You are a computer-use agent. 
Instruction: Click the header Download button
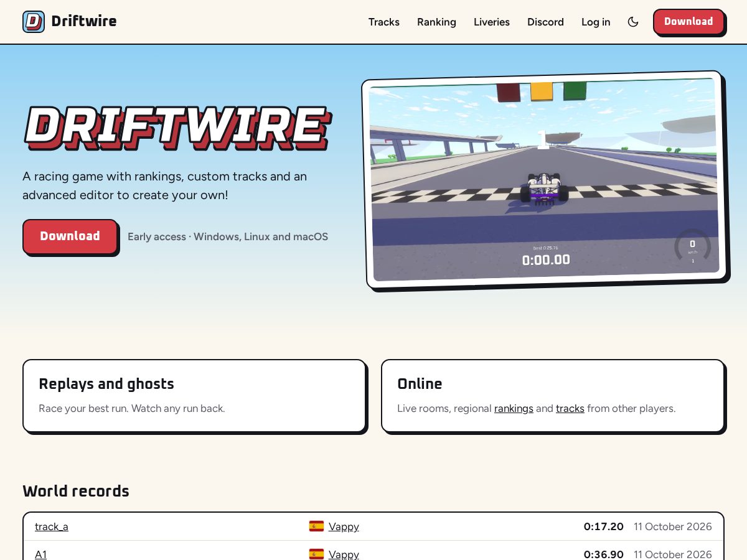click(x=688, y=22)
